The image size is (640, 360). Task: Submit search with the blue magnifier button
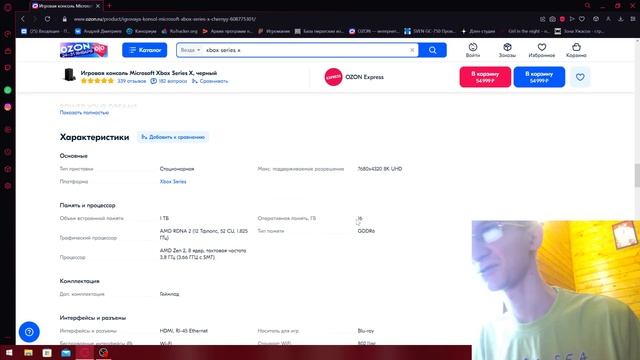tap(432, 50)
